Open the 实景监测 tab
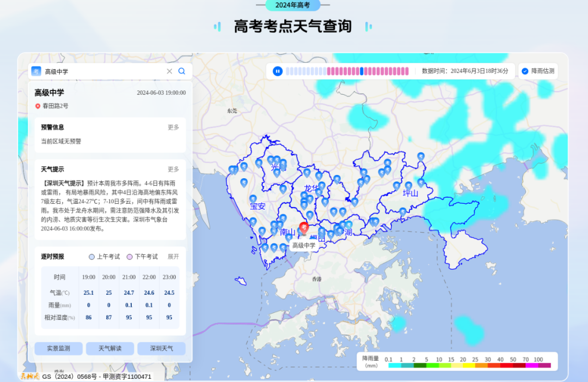This screenshot has width=588, height=382. pos(58,348)
